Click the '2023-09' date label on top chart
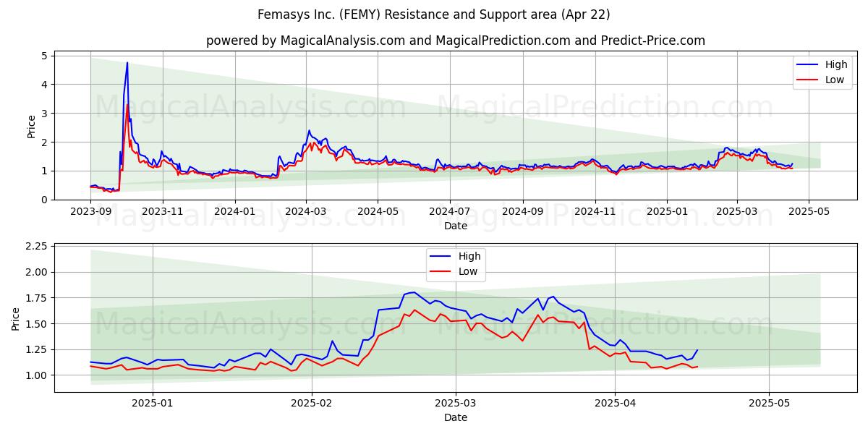The width and height of the screenshot is (868, 434). pyautogui.click(x=90, y=212)
